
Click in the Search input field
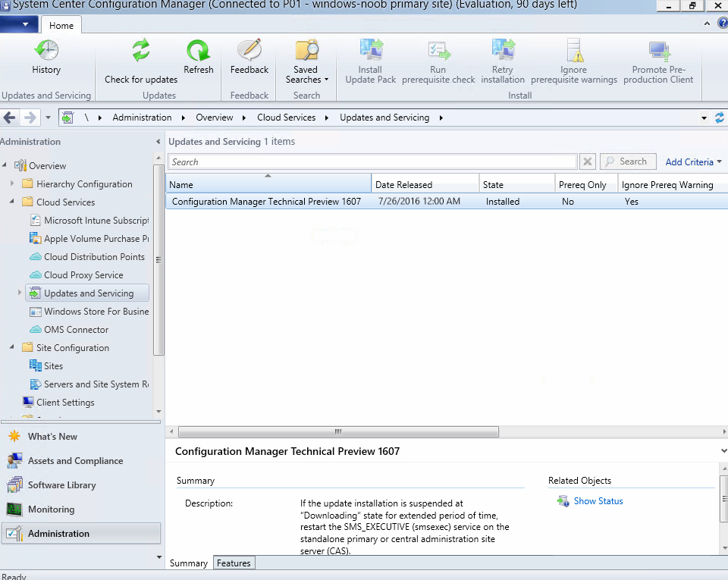coord(372,161)
